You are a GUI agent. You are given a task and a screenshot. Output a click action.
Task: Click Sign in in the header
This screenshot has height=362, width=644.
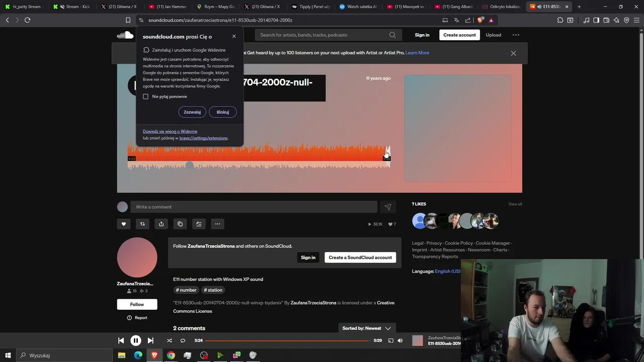422,35
